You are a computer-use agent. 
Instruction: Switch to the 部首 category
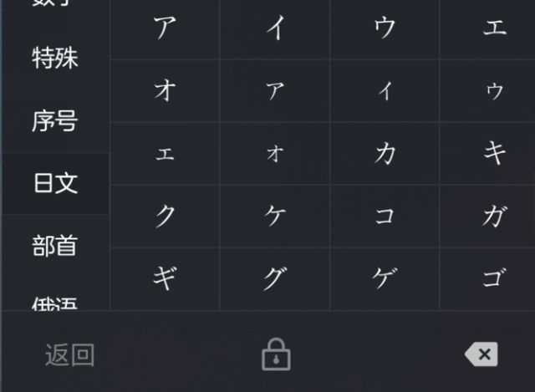click(55, 246)
